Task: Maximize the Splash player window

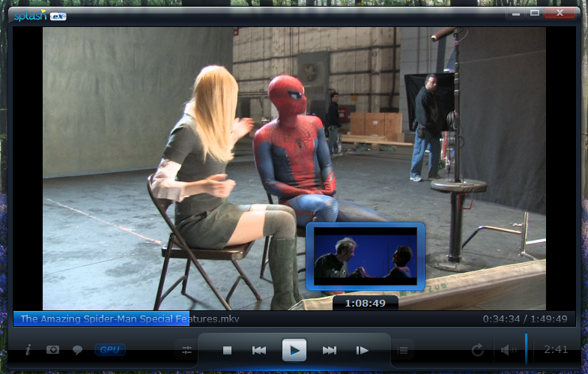Action: pos(535,13)
